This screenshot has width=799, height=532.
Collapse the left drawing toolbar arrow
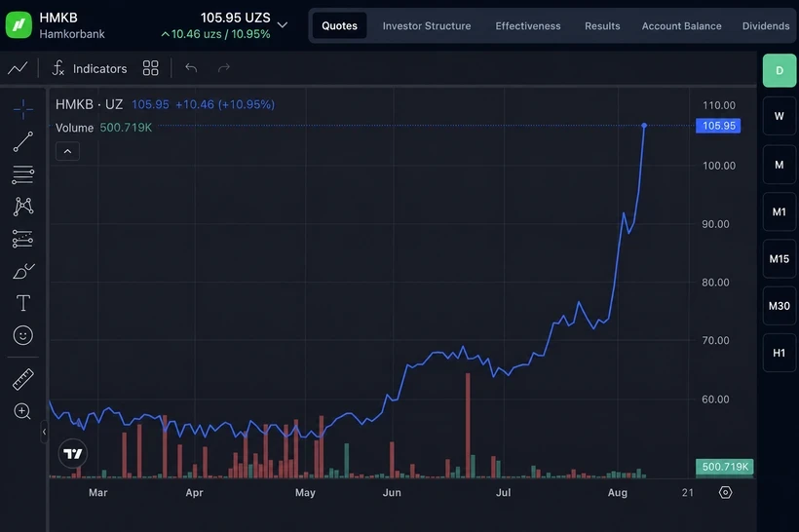point(44,432)
